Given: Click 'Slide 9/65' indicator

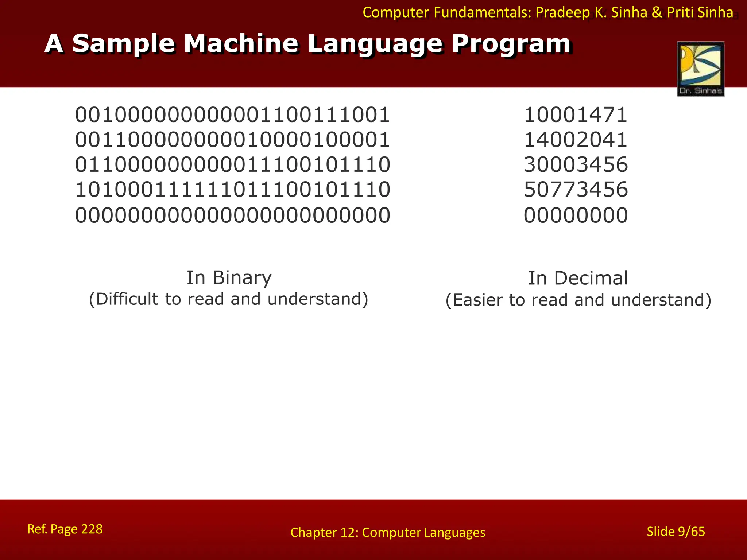Looking at the screenshot, I should click(676, 532).
